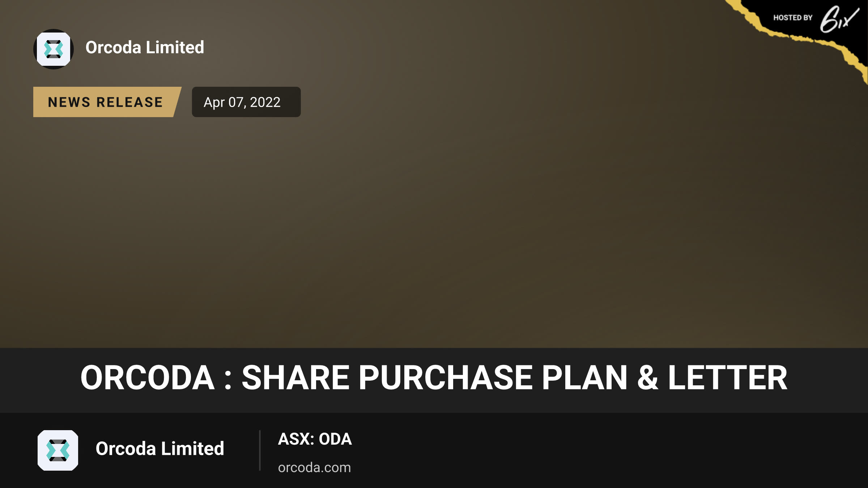Click the HOSTED BY text
The height and width of the screenshot is (488, 868).
click(x=793, y=18)
